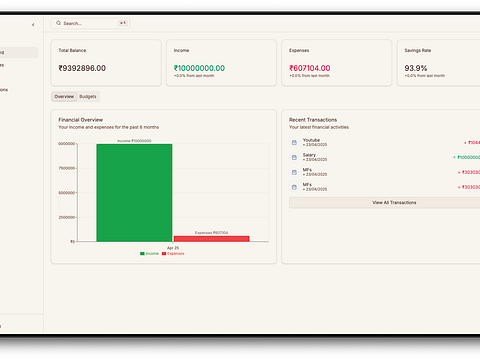480x360 pixels.
Task: Select the Salary transaction name
Action: 309,155
